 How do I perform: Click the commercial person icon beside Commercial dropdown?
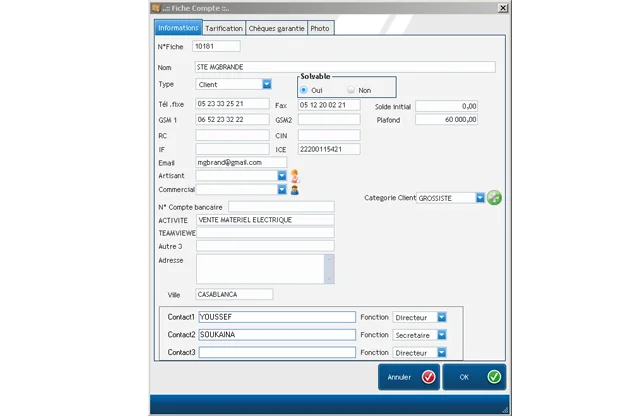pyautogui.click(x=294, y=189)
